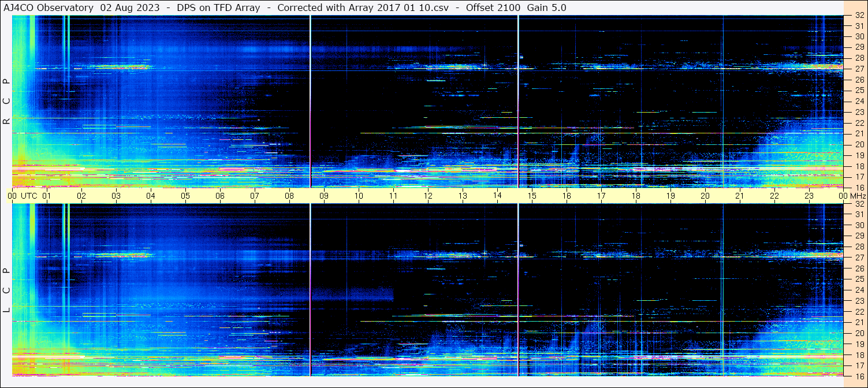Select 23 MHz label on RCP panel
Image resolution: width=868 pixels, height=388 pixels.
[x=859, y=112]
